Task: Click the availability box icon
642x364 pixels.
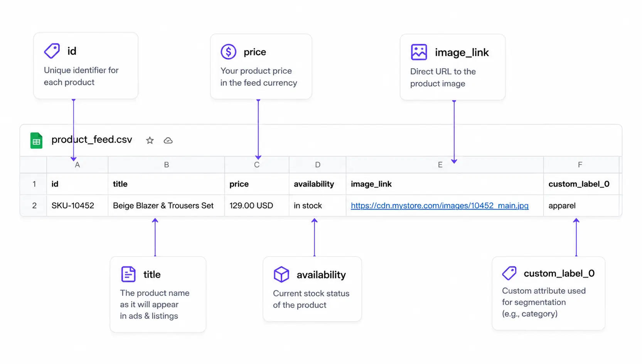Action: click(x=281, y=274)
